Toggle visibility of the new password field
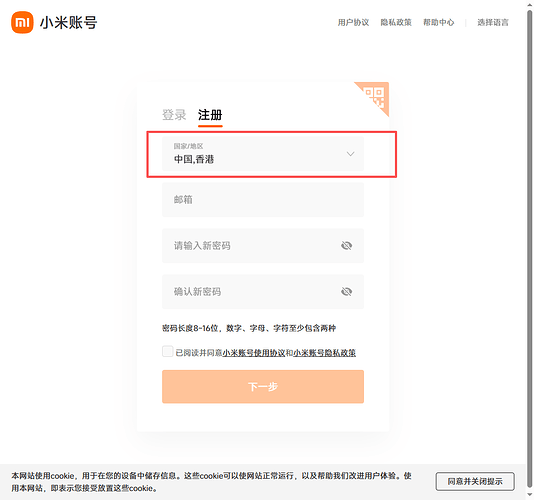This screenshot has width=534, height=500. pyautogui.click(x=346, y=246)
